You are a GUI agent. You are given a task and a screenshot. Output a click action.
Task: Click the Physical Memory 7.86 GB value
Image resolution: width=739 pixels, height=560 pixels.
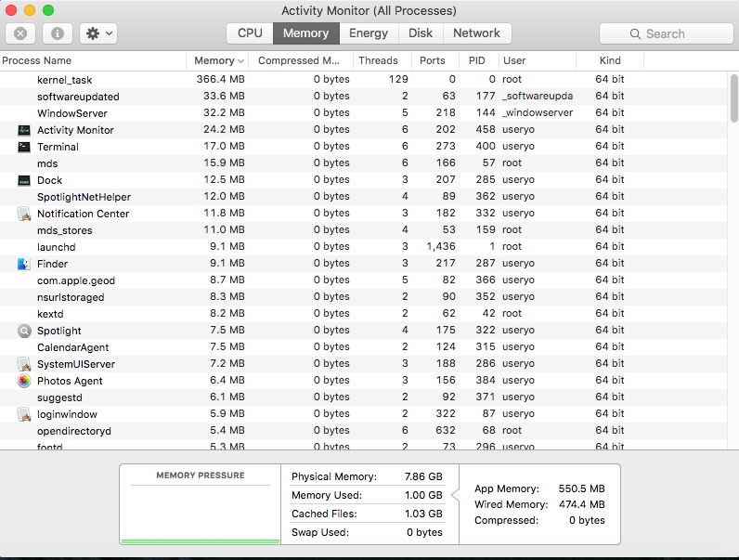(423, 476)
